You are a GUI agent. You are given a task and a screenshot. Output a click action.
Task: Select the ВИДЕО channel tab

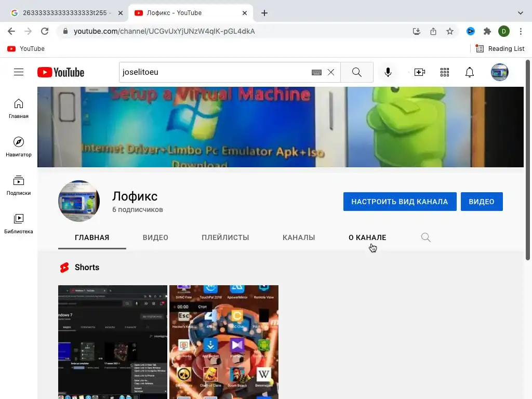(155, 237)
